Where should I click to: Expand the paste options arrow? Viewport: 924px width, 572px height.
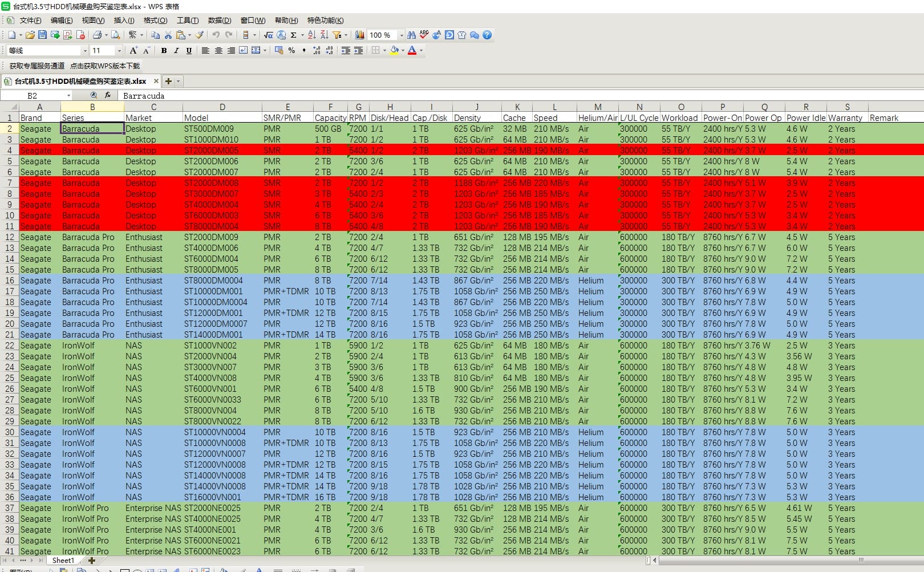pos(189,35)
